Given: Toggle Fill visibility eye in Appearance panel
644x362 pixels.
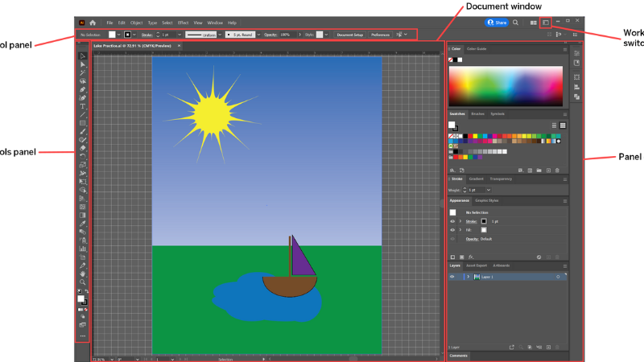Looking at the screenshot, I should pos(452,229).
